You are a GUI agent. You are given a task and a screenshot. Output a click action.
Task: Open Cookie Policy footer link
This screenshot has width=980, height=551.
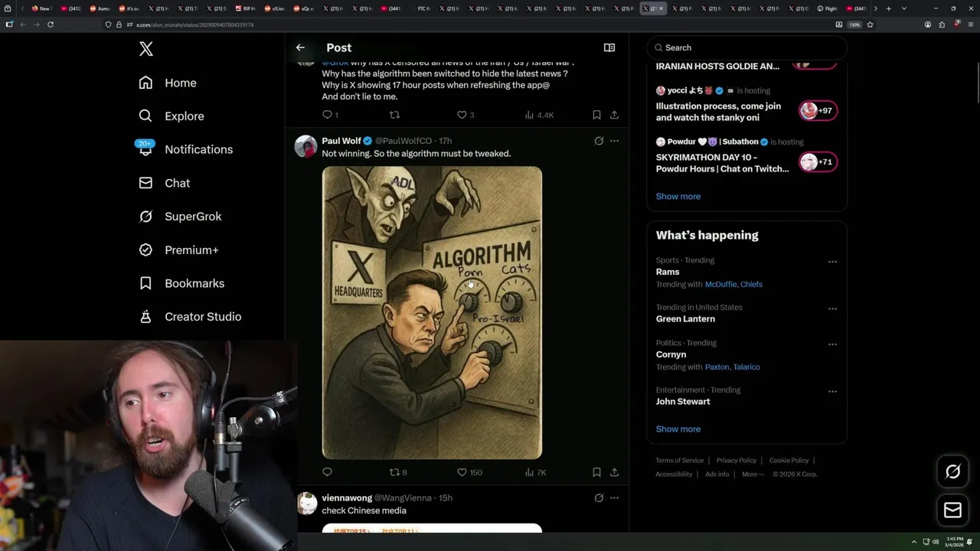(x=789, y=461)
